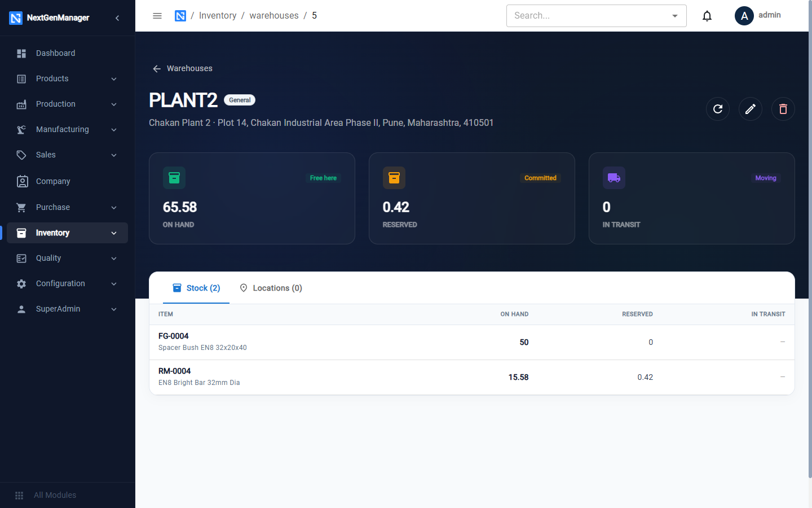This screenshot has height=508, width=812.
Task: Delete the PLANT2 warehouse with trash icon
Action: point(783,109)
